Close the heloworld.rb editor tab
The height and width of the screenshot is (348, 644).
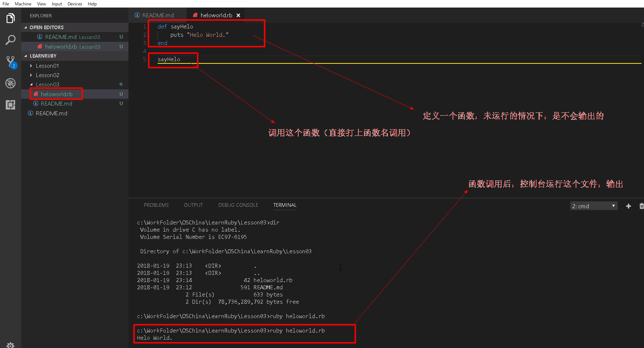click(x=238, y=15)
